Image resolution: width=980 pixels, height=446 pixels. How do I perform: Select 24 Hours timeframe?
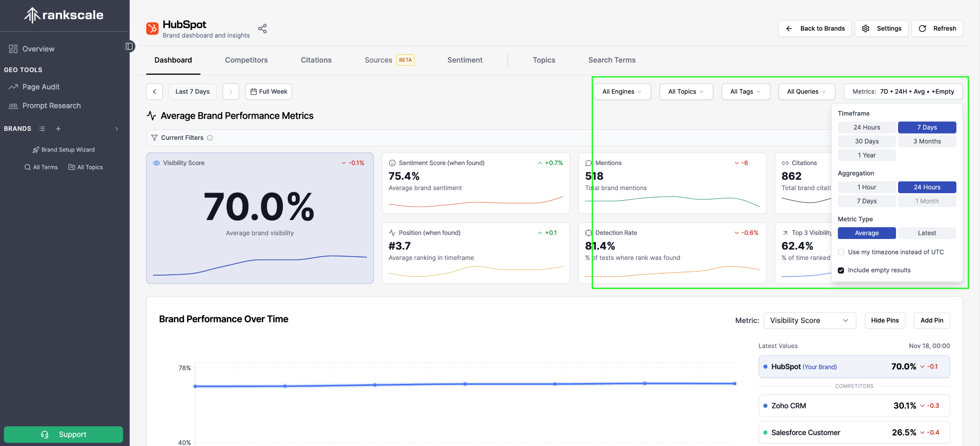pos(867,127)
